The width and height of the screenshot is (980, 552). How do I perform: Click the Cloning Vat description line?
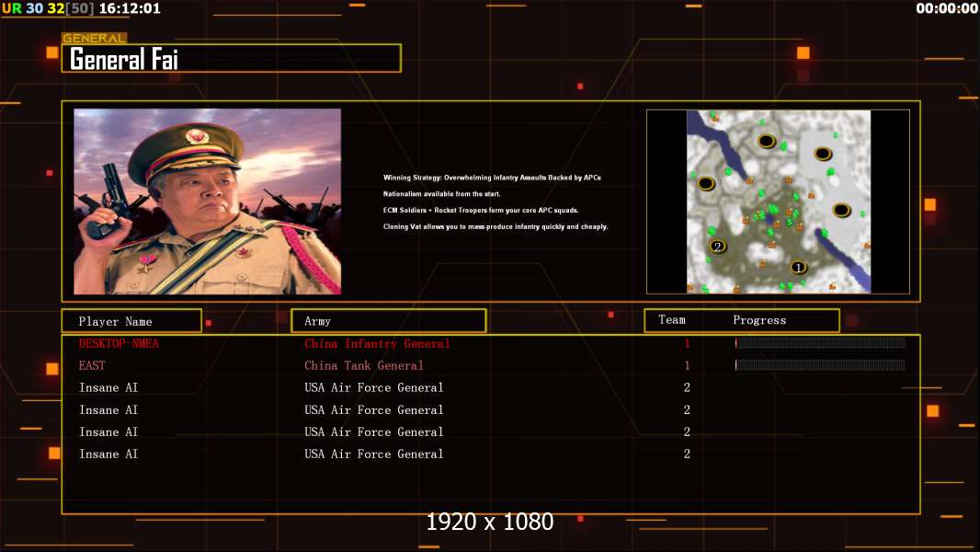pyautogui.click(x=496, y=226)
